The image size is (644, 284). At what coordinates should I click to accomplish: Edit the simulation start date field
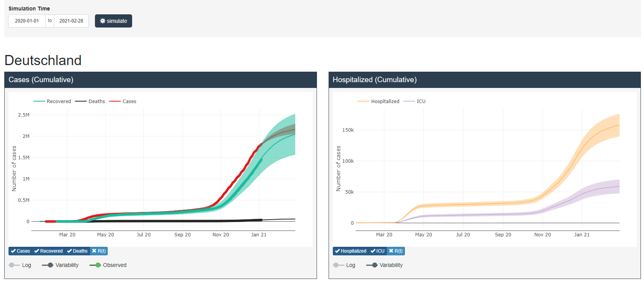click(27, 21)
